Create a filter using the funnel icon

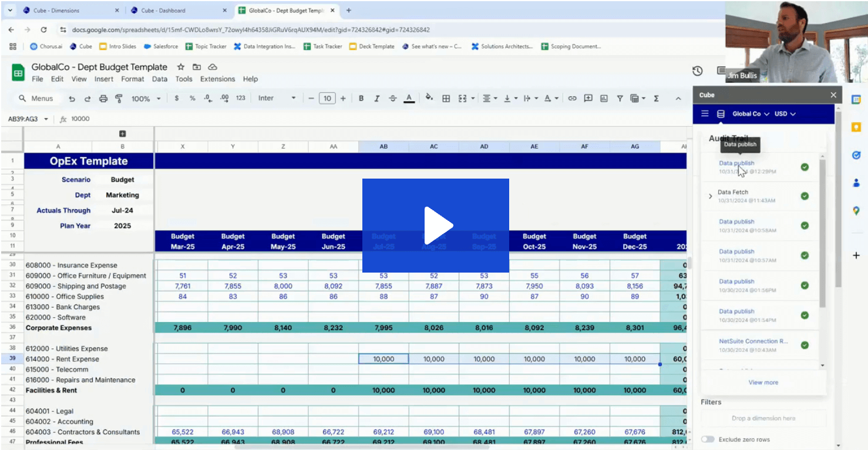click(x=620, y=98)
